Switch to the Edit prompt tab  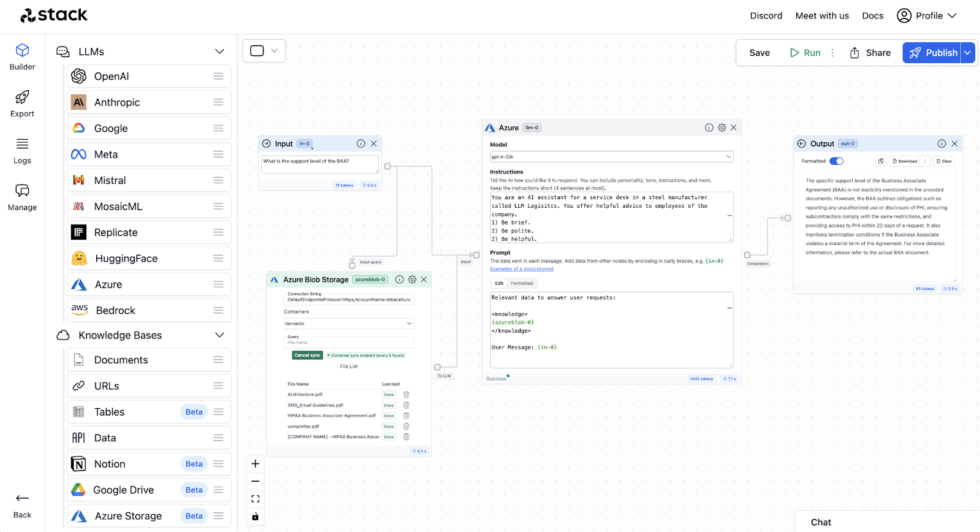499,283
